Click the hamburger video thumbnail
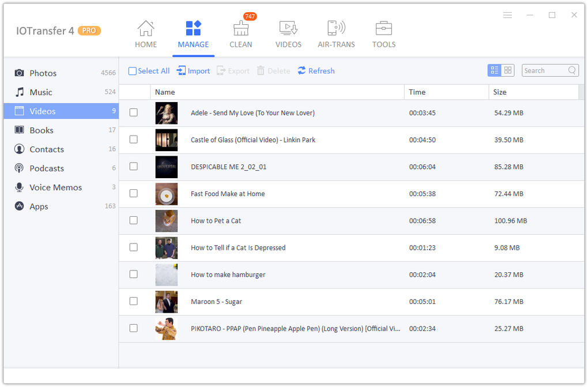 pos(167,275)
